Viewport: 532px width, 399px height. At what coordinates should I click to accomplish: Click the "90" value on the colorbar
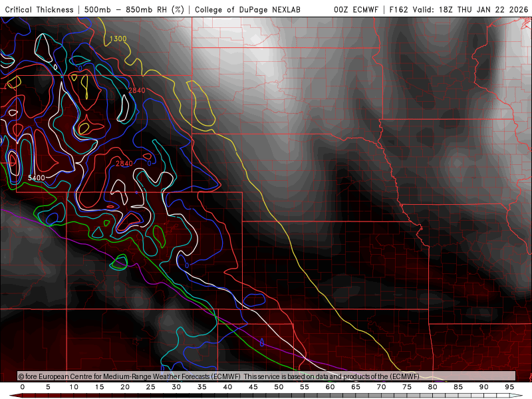point(484,387)
